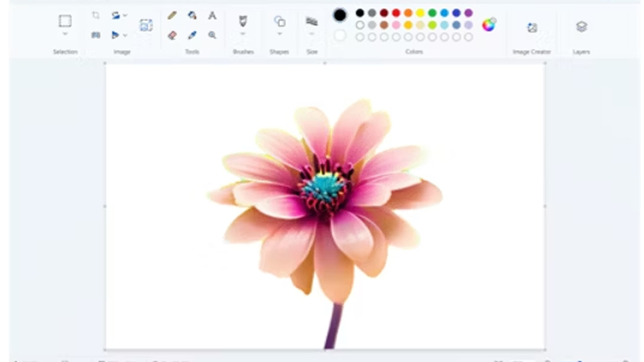Click the Remove background icon
Viewport: 644px width, 362px height.
click(x=146, y=26)
